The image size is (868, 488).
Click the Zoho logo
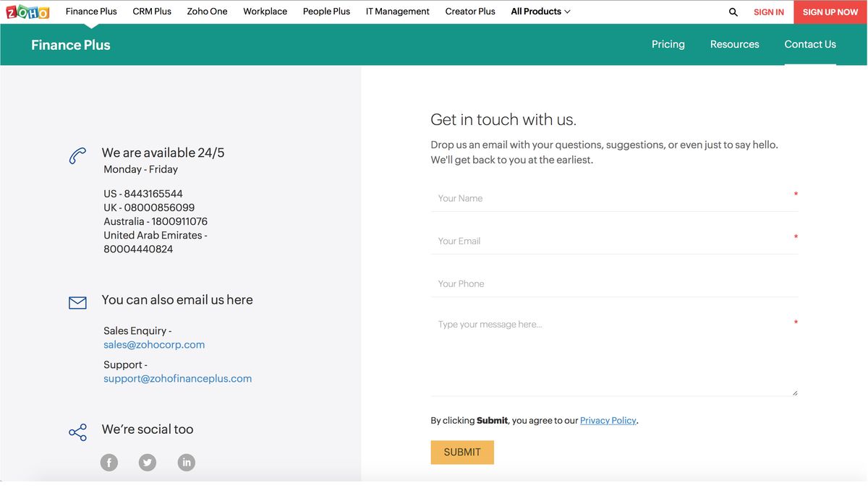(26, 11)
